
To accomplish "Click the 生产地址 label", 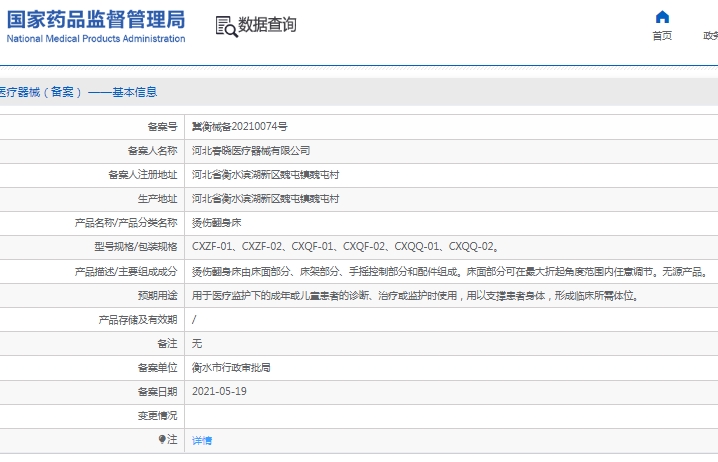I will 158,199.
